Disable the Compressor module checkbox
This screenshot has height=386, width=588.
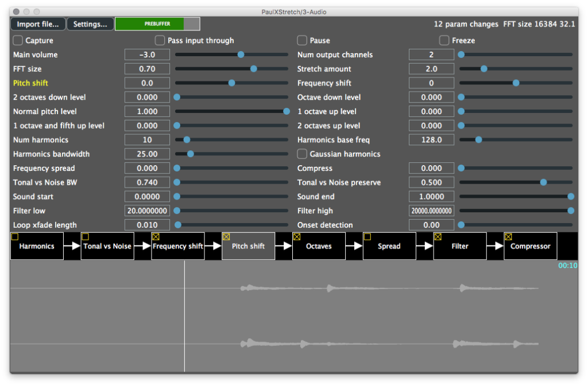coord(508,237)
